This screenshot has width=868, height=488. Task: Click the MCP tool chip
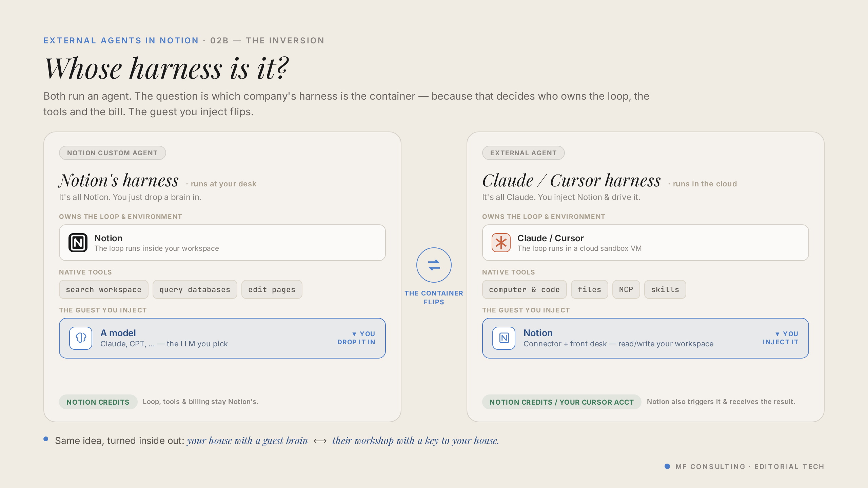click(x=626, y=289)
